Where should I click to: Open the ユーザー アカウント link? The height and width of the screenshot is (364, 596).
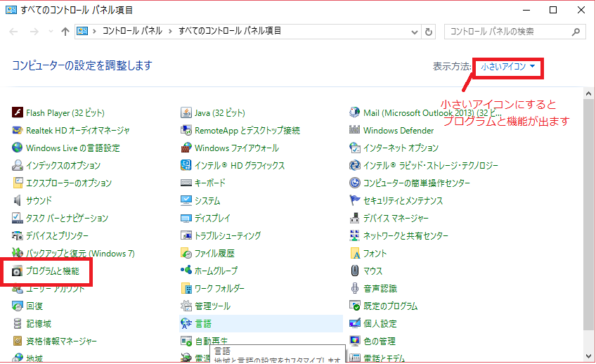[x=55, y=288]
